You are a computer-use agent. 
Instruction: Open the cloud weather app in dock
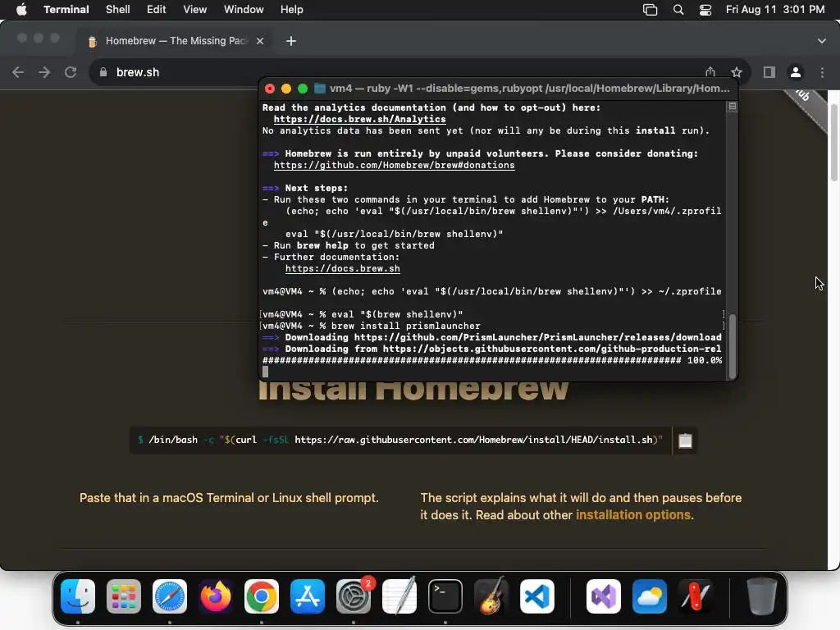tap(650, 596)
